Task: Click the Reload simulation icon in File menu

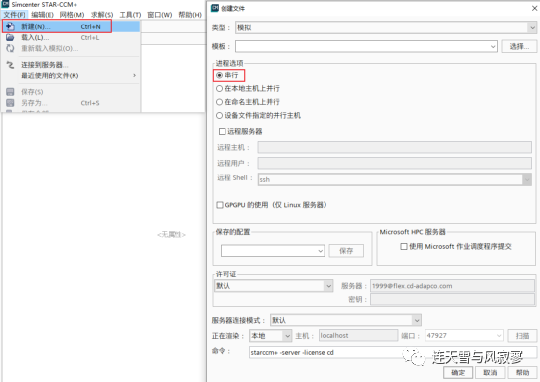Action: (10, 48)
